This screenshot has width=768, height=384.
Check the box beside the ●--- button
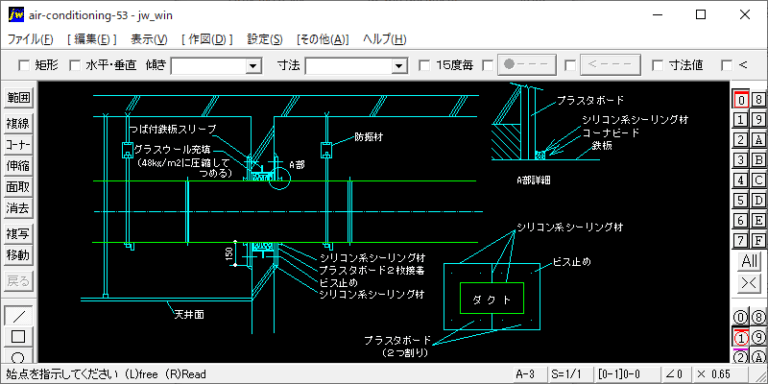488,65
